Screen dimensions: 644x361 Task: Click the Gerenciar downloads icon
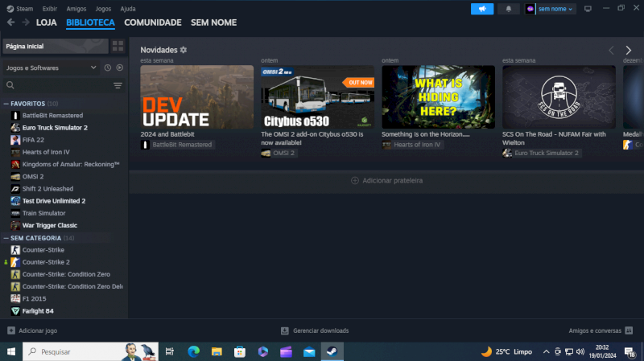point(285,330)
